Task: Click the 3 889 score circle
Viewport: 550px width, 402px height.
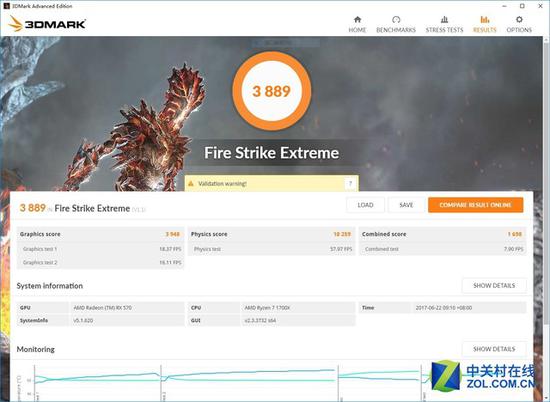Action: [x=271, y=91]
